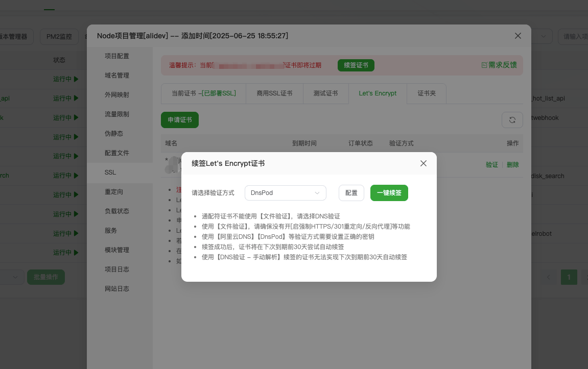Click the 申请证书 button
Screen dimensions: 588x369
(x=180, y=120)
